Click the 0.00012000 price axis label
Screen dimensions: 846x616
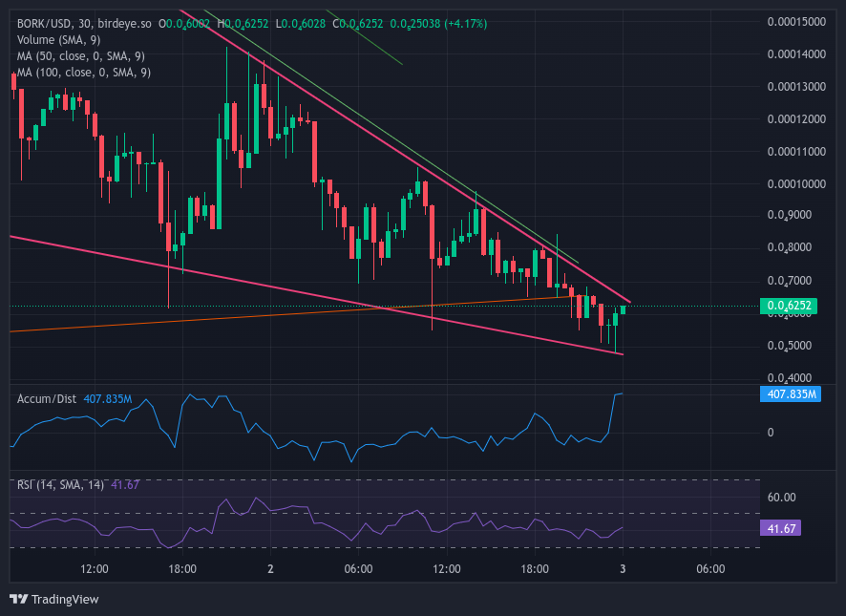pyautogui.click(x=796, y=118)
